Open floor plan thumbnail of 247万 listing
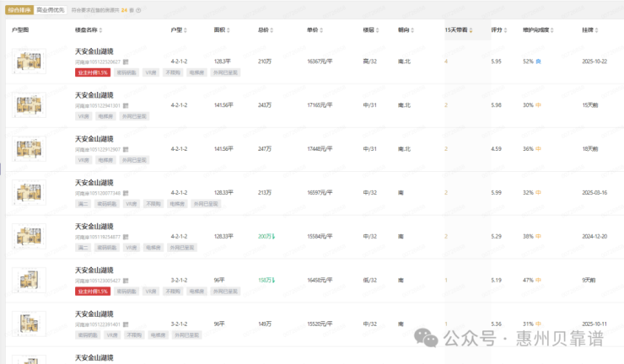 pyautogui.click(x=30, y=149)
